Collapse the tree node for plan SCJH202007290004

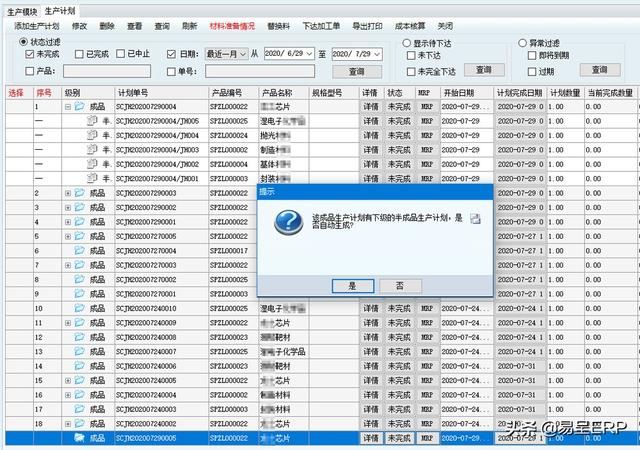(67, 106)
